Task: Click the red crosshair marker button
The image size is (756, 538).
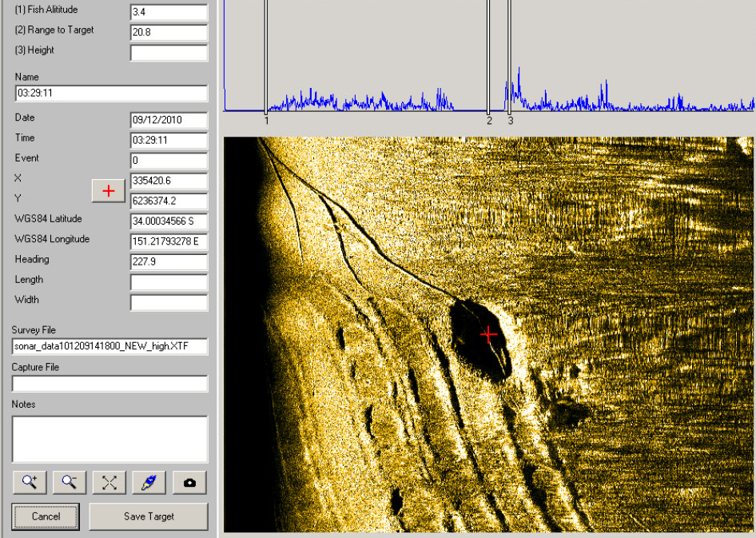Action: click(x=108, y=191)
